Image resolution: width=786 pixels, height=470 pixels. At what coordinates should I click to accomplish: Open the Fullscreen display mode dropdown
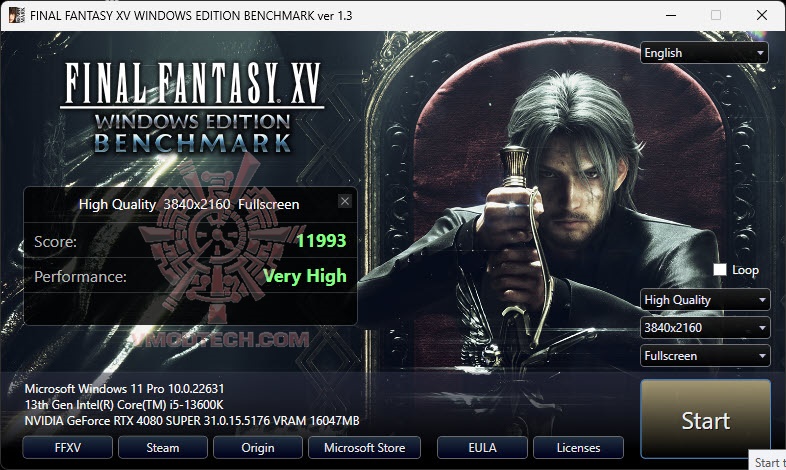(x=705, y=356)
